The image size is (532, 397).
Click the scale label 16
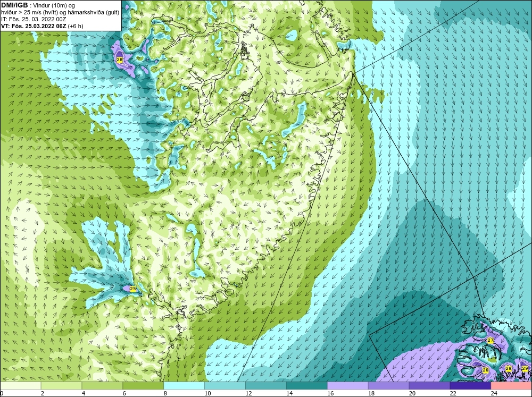(x=330, y=393)
